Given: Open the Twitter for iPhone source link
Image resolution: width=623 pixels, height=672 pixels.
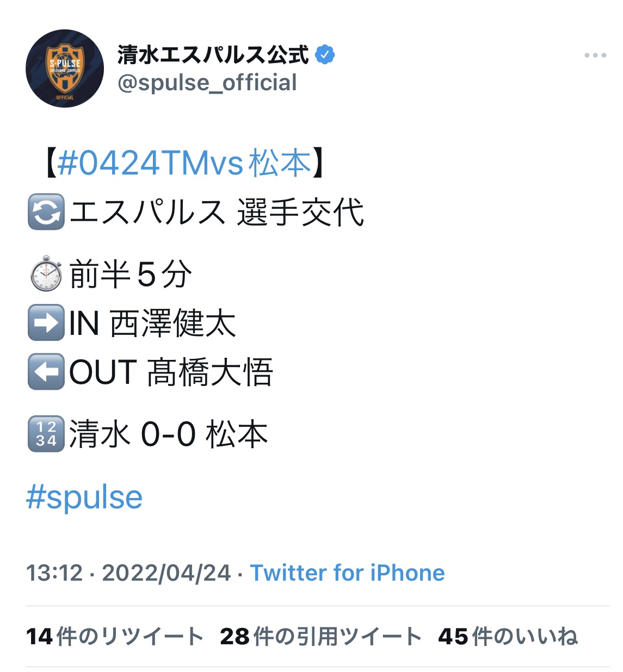Looking at the screenshot, I should coord(347,573).
